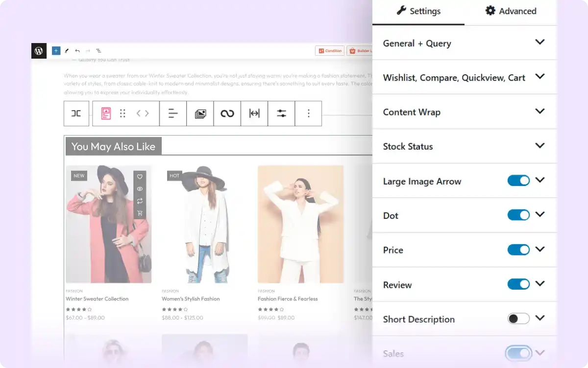Screen dimensions: 588x368
Task: Expand the General + Query section
Action: (539, 43)
